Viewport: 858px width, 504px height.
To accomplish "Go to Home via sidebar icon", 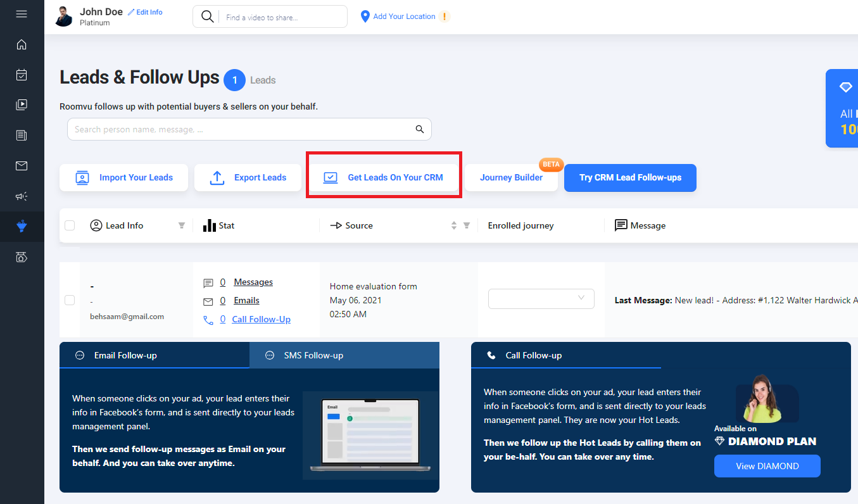I will click(x=22, y=44).
